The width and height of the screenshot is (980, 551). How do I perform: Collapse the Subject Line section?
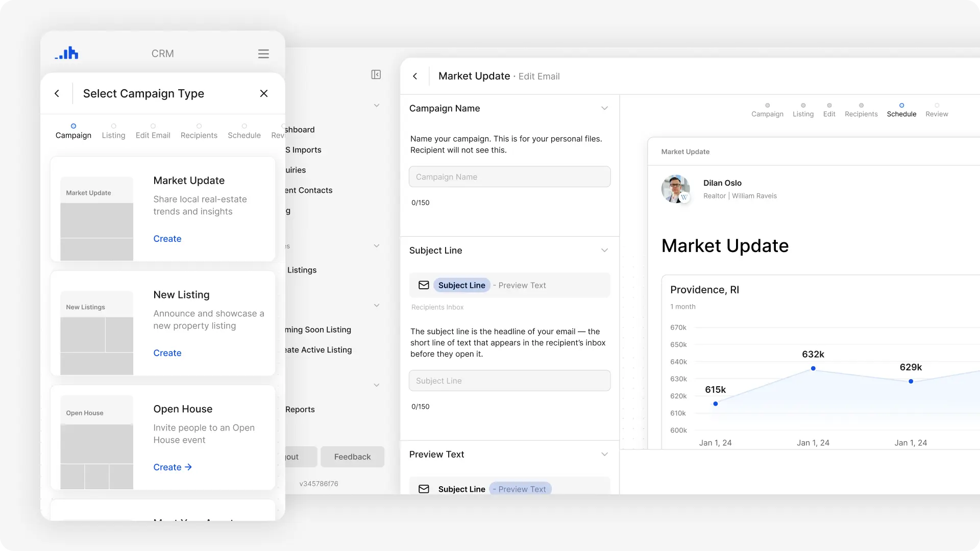point(604,250)
